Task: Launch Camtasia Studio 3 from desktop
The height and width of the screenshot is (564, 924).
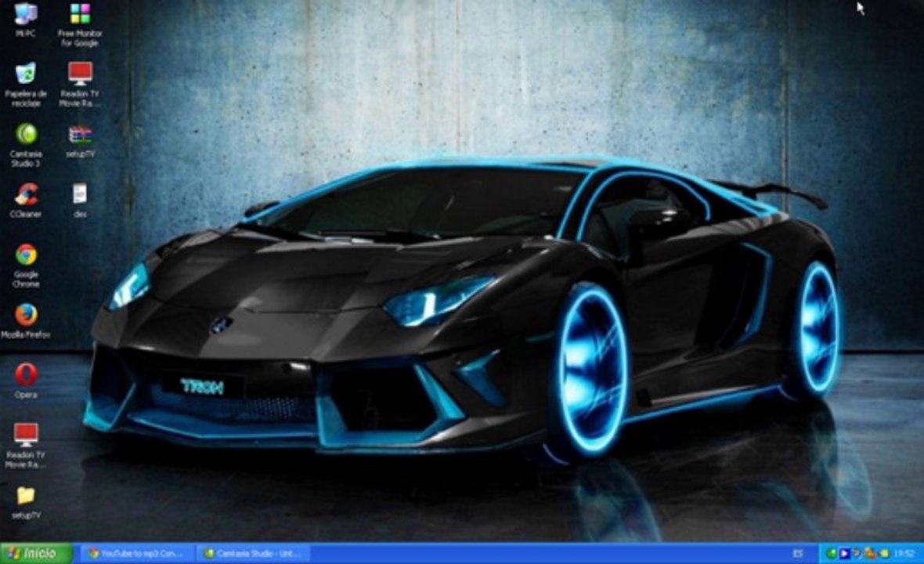Action: [25, 144]
